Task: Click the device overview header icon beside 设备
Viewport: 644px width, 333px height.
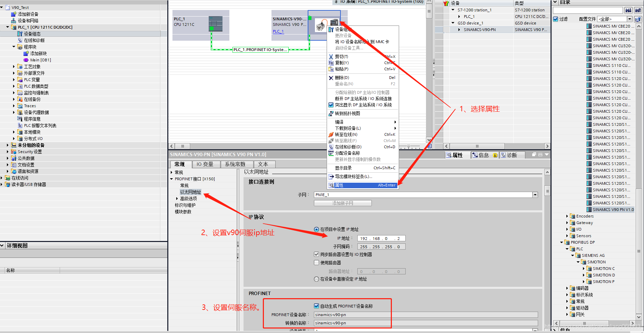Action: (x=446, y=3)
